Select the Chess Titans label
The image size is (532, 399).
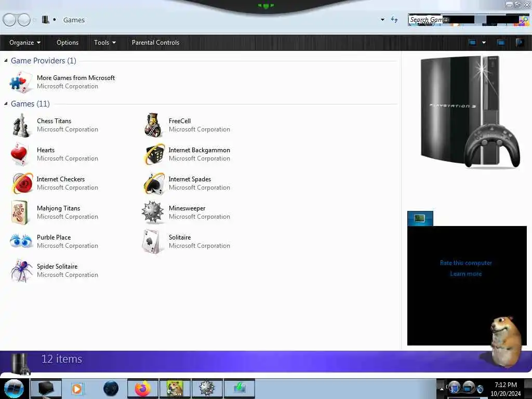click(54, 121)
